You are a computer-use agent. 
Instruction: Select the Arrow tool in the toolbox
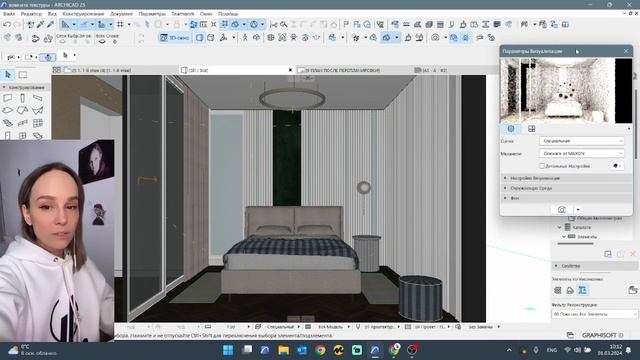point(8,75)
